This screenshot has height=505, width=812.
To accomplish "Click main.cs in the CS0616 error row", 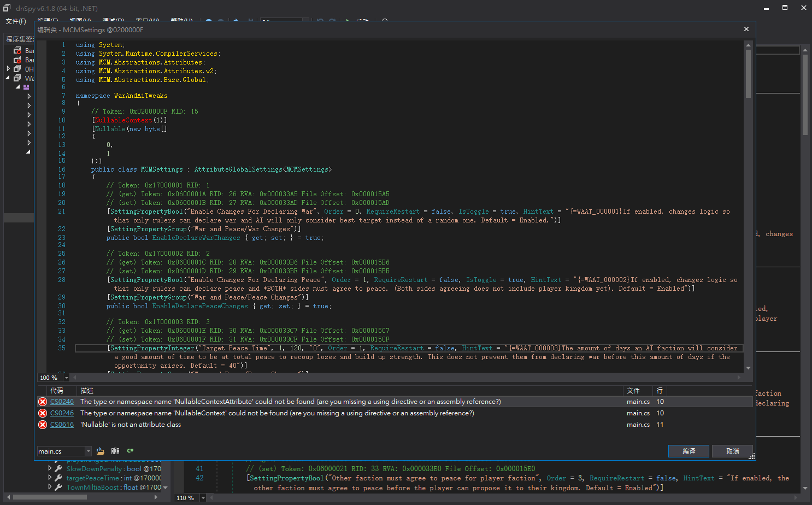I will pos(638,425).
